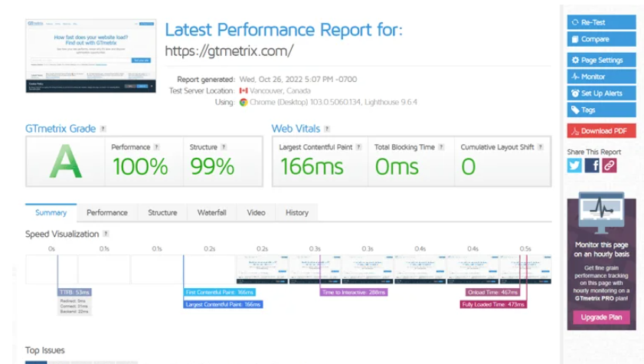Click the Re-Test button
The height and width of the screenshot is (364, 644).
601,22
